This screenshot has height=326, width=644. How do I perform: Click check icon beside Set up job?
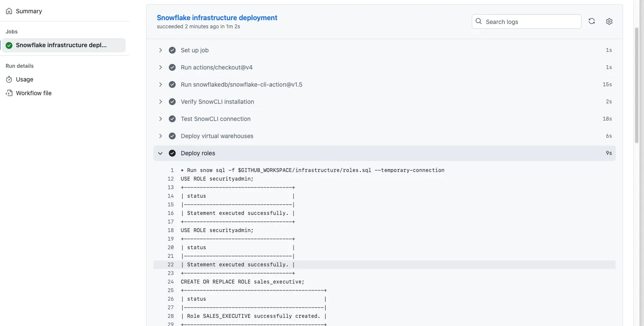(172, 50)
